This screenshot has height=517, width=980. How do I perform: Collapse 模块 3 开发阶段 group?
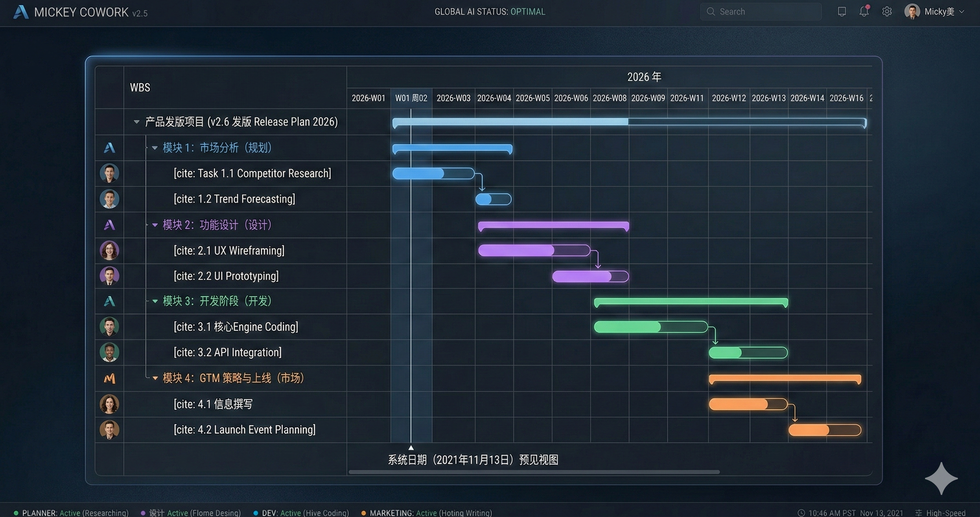pyautogui.click(x=155, y=301)
